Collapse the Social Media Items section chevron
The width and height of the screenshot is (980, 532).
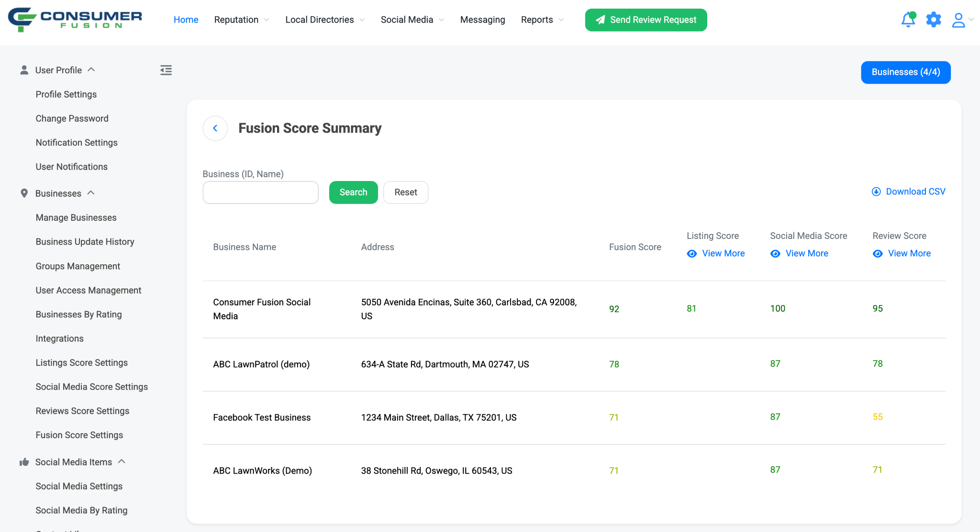point(122,462)
